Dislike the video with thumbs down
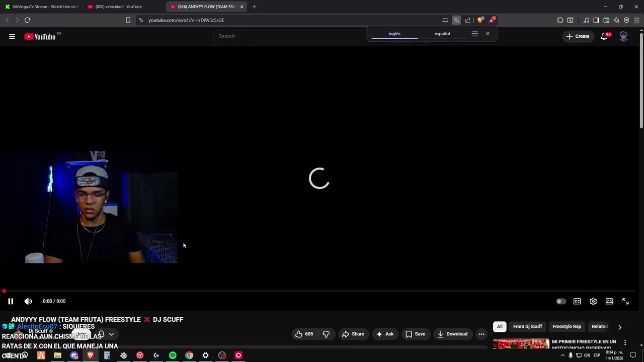This screenshot has width=644, height=362. tap(326, 334)
